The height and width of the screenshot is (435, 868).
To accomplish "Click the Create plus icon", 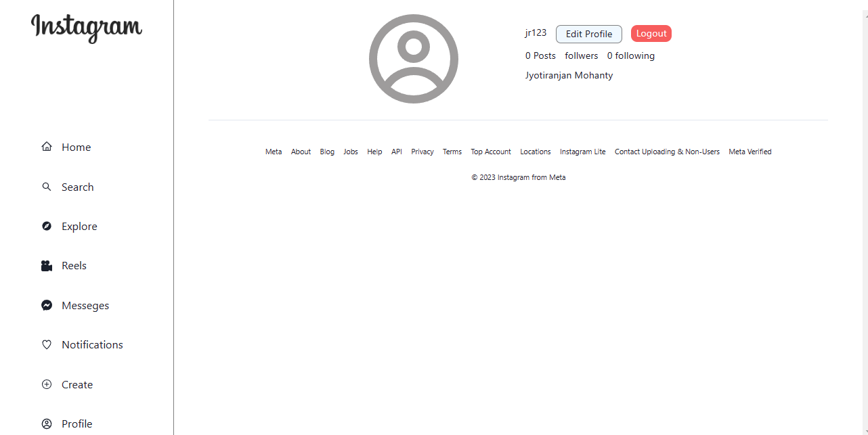I will [47, 384].
